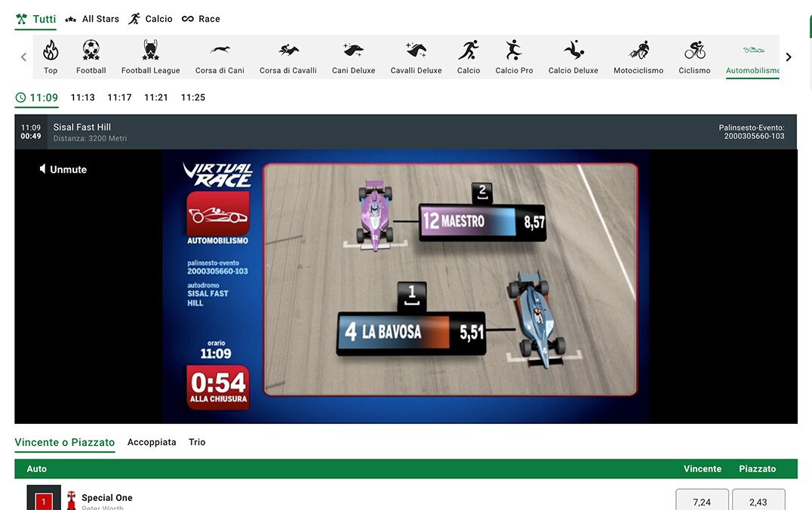
Task: Select the Ciclismo bicycle icon
Action: 695,51
